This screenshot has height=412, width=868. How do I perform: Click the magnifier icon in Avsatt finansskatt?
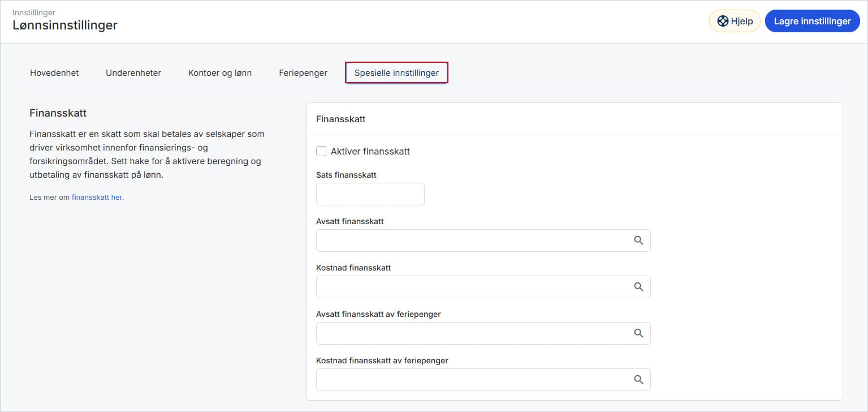pyautogui.click(x=638, y=241)
